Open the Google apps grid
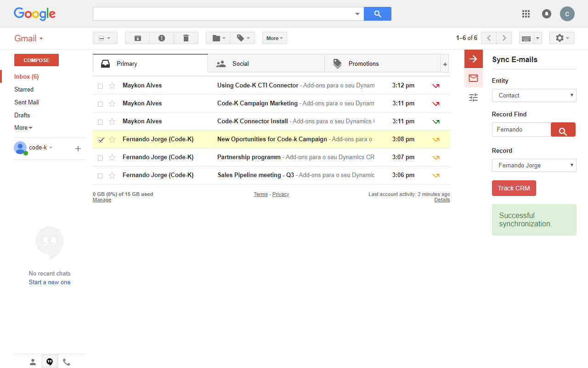Image resolution: width=588 pixels, height=368 pixels. [x=526, y=14]
